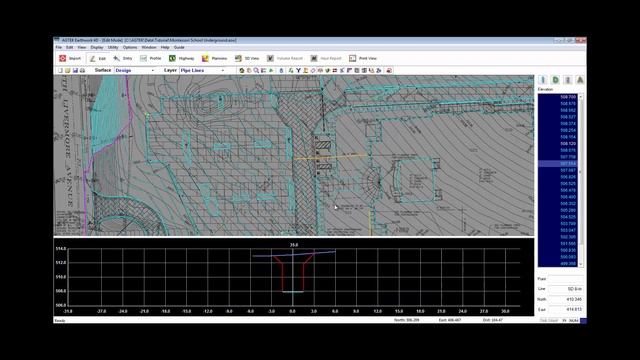Select elevation 508.700 in the list
Image resolution: width=640 pixels, height=360 pixels.
pyautogui.click(x=558, y=97)
